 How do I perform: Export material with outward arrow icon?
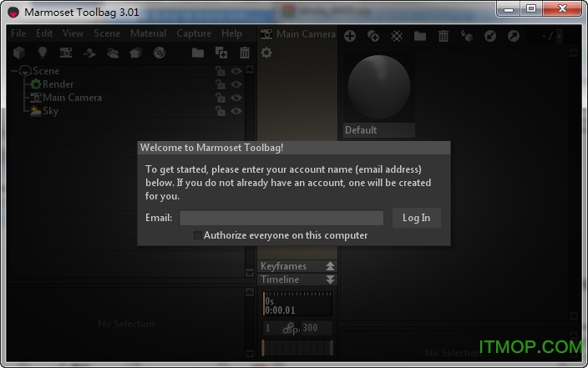point(514,36)
